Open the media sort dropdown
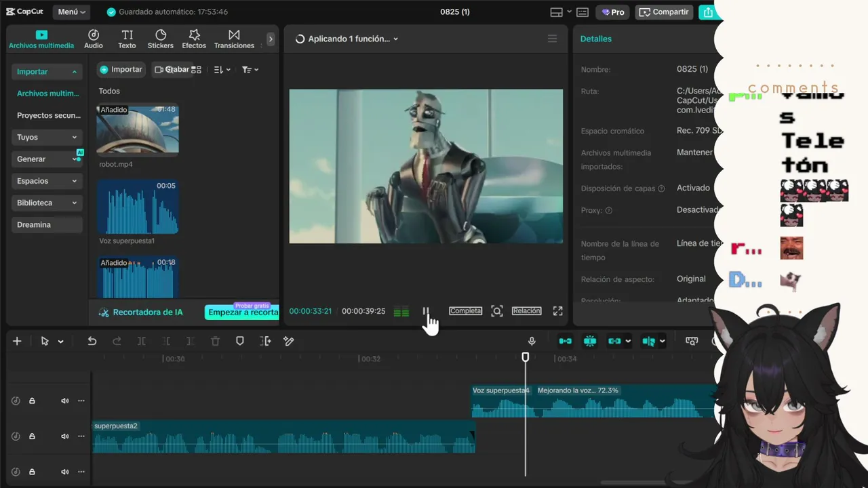The height and width of the screenshot is (488, 868). point(222,70)
